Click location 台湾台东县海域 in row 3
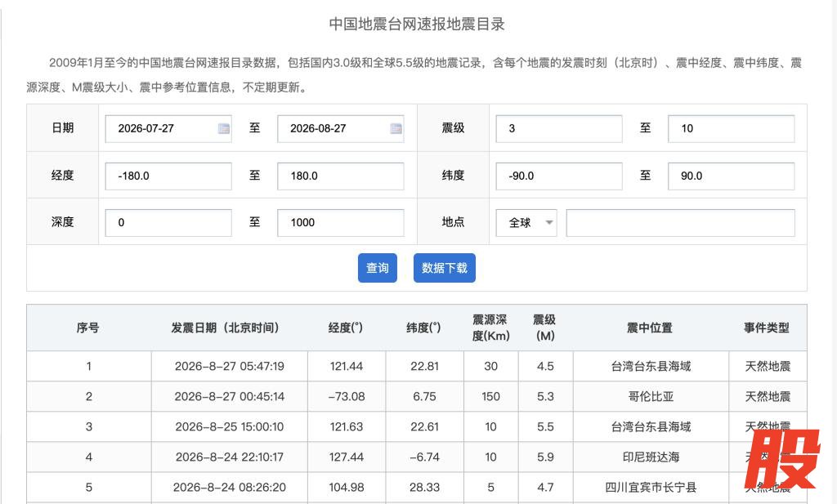 651,427
